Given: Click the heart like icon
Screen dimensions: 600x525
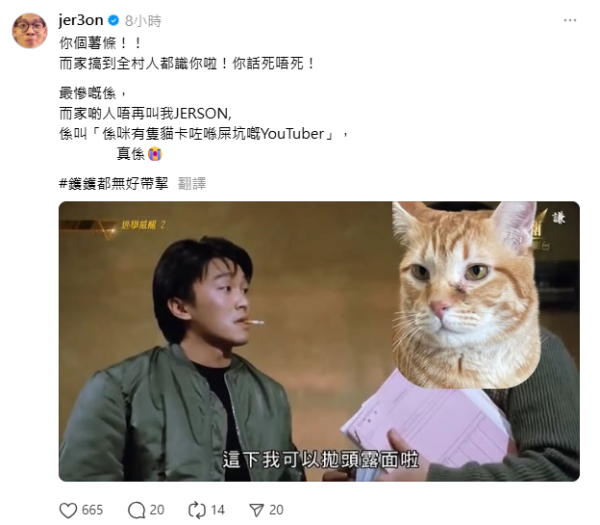Looking at the screenshot, I should tap(68, 510).
